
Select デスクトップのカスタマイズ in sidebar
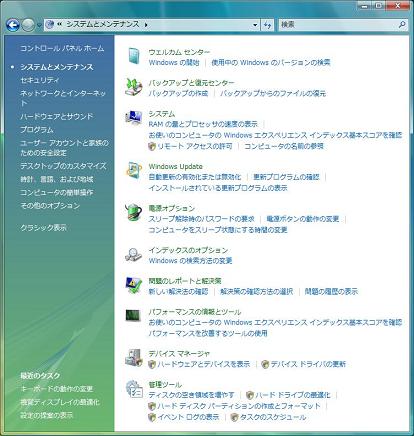click(63, 166)
